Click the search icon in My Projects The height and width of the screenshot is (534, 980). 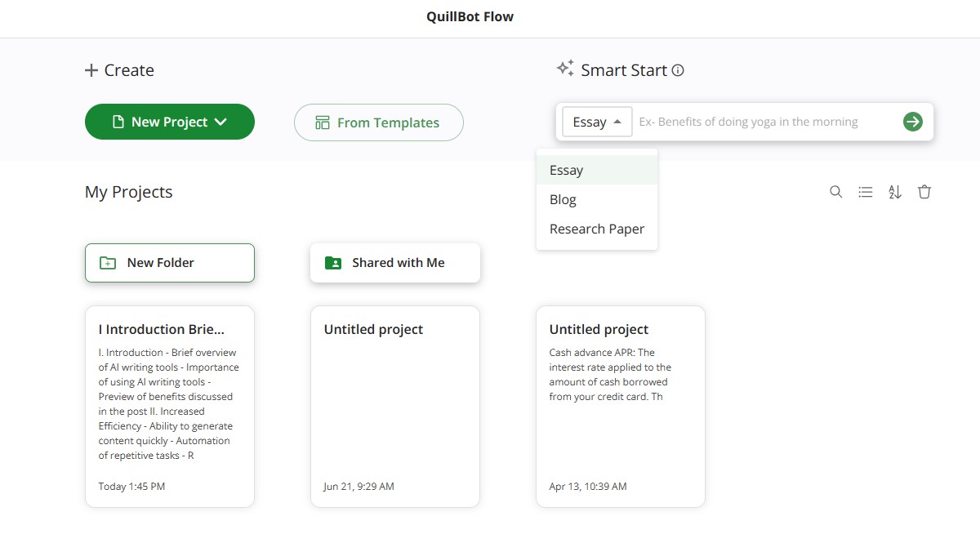(835, 192)
